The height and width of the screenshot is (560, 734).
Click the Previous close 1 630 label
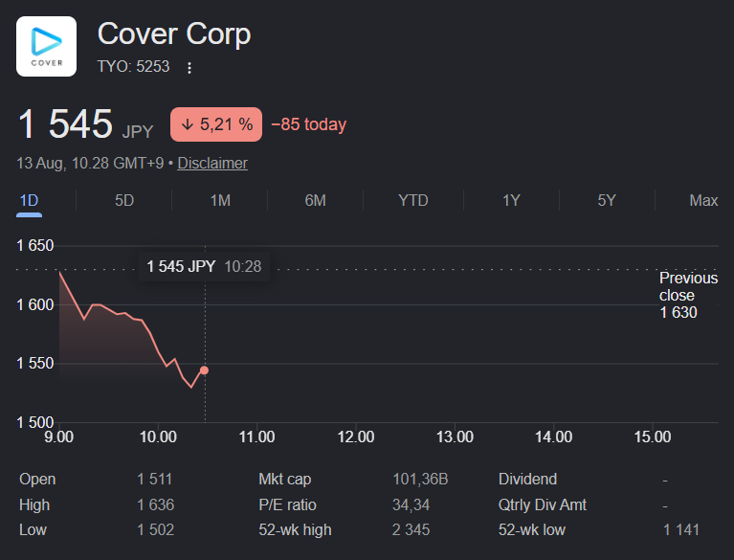coord(688,295)
